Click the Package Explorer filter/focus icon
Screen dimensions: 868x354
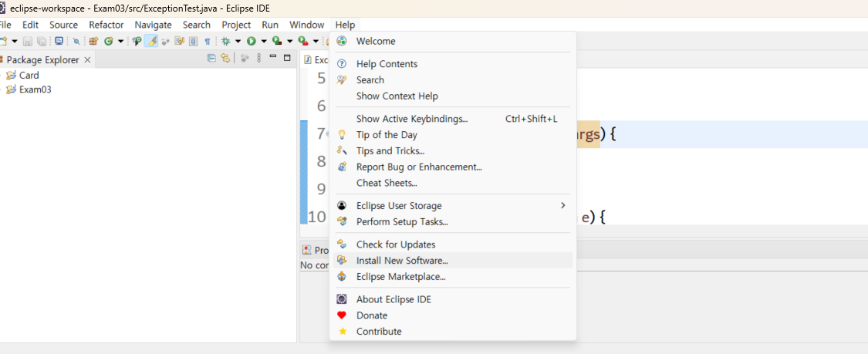tap(245, 58)
